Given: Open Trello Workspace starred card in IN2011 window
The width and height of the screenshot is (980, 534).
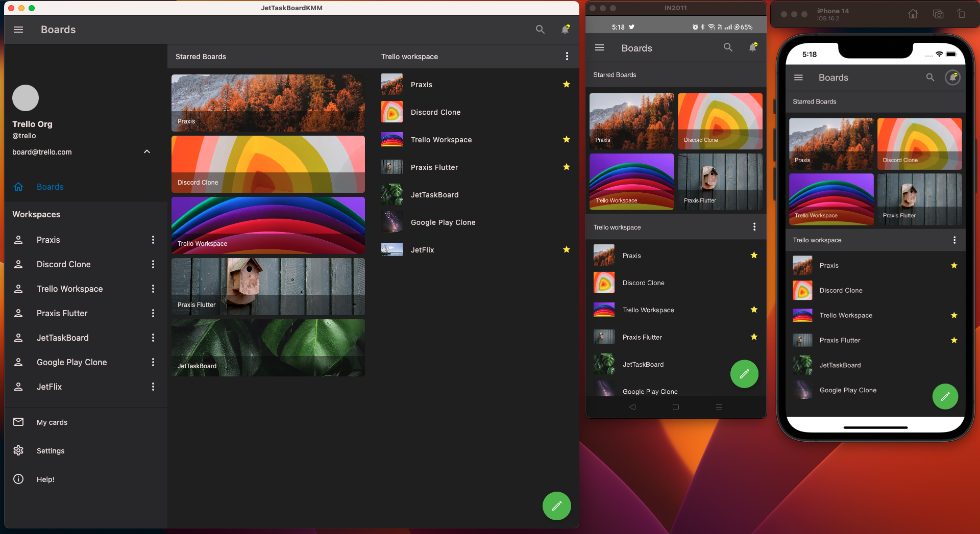Looking at the screenshot, I should click(632, 182).
